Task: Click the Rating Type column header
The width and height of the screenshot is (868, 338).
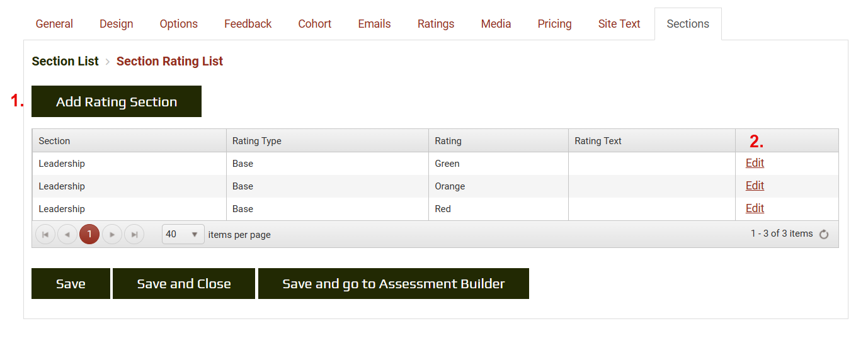Action: tap(256, 141)
